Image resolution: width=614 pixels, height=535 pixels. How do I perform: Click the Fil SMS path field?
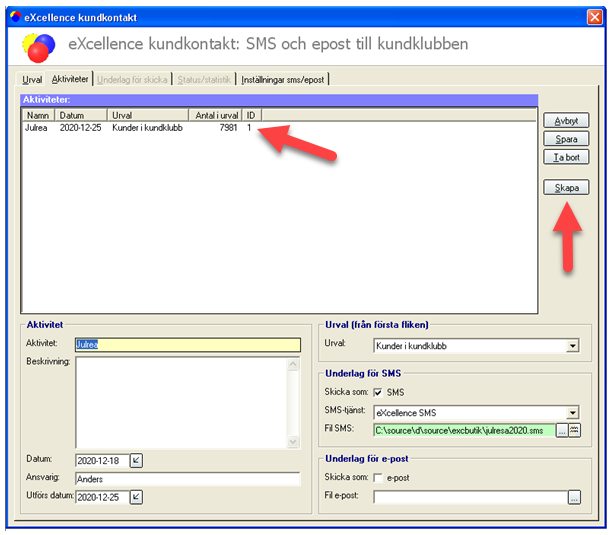464,430
